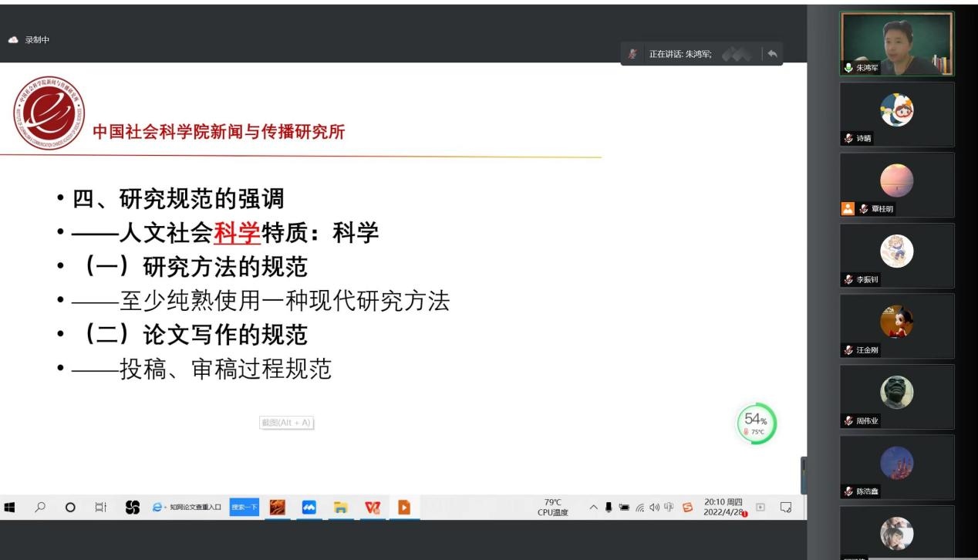Open the Windows Start menu
The width and height of the screenshot is (978, 560).
pyautogui.click(x=10, y=507)
